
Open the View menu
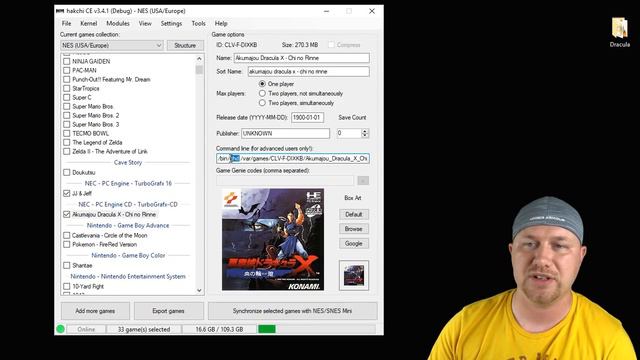pyautogui.click(x=145, y=24)
